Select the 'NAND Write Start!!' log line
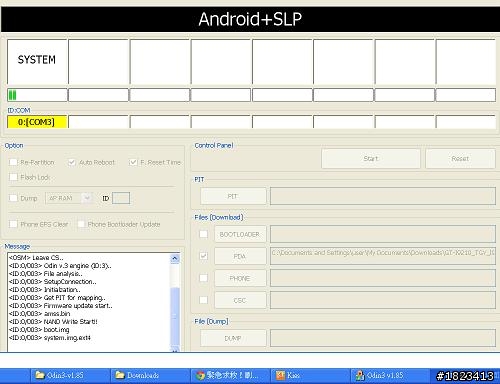 [x=53, y=322]
